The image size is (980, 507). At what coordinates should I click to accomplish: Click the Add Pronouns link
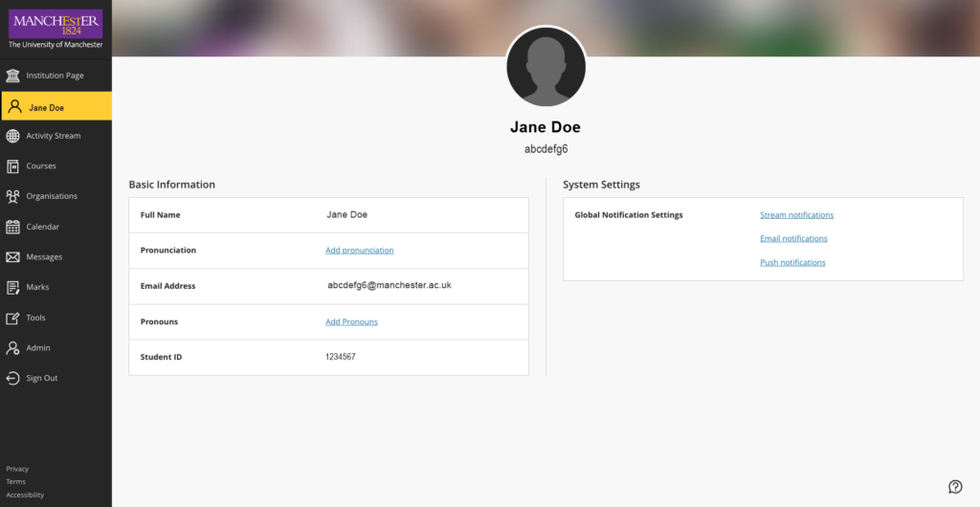tap(351, 322)
